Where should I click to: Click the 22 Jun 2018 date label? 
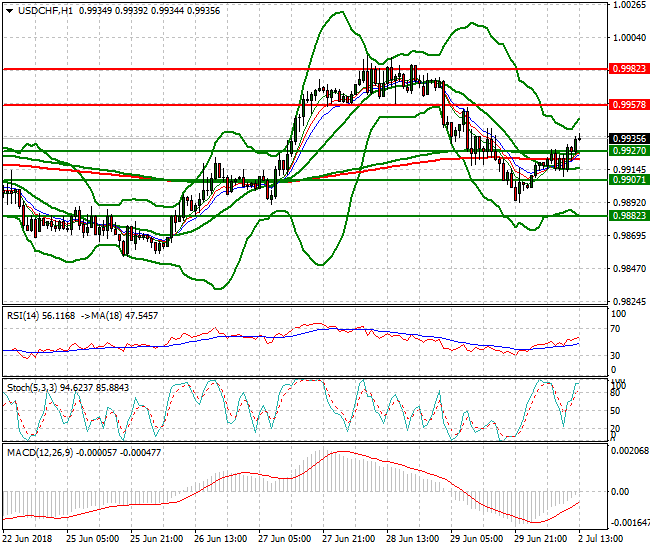point(27,539)
